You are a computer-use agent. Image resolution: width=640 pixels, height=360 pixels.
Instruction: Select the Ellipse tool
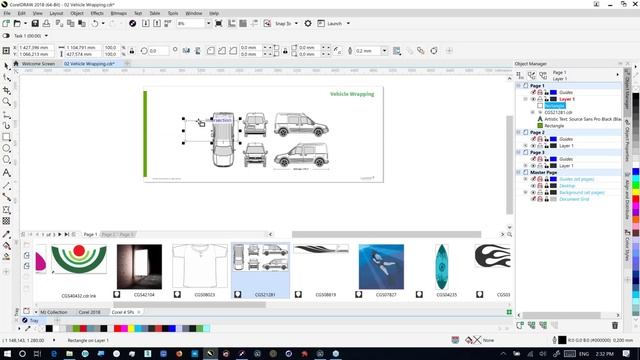click(x=6, y=148)
